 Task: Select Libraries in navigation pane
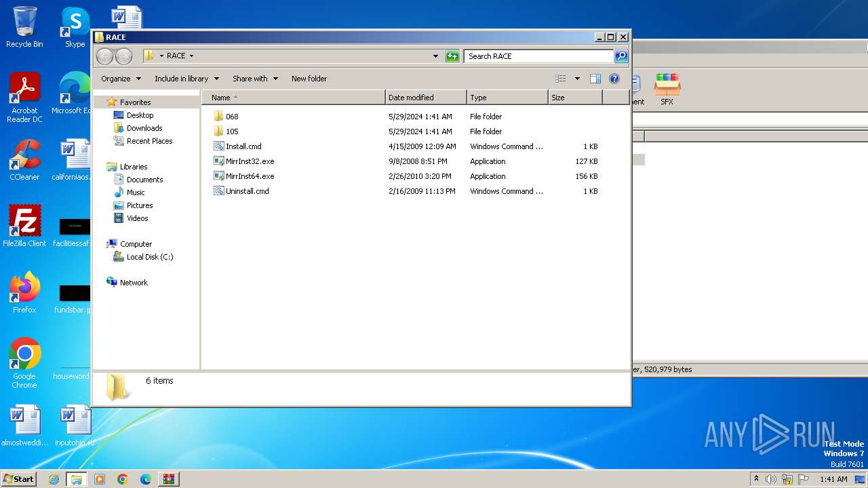(134, 167)
